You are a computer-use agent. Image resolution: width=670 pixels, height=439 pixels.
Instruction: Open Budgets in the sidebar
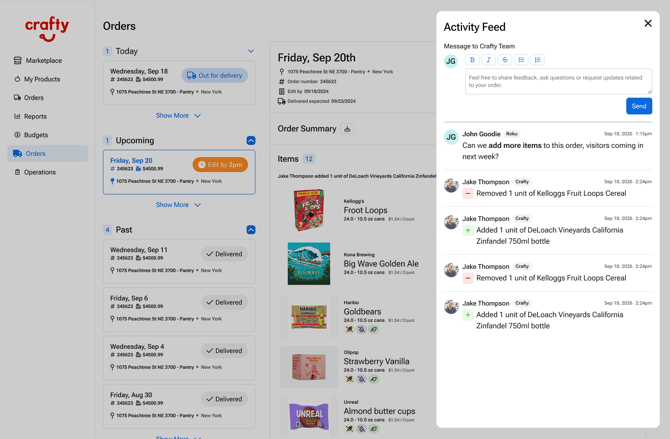click(31, 135)
